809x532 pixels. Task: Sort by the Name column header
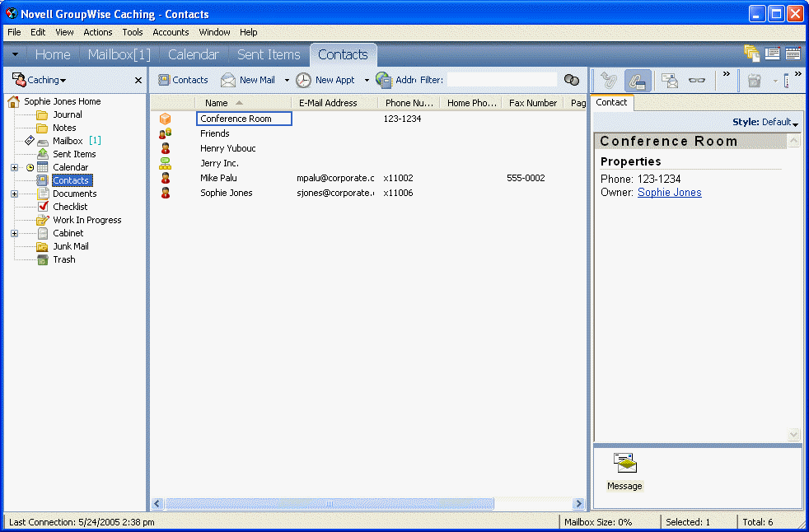pyautogui.click(x=243, y=103)
